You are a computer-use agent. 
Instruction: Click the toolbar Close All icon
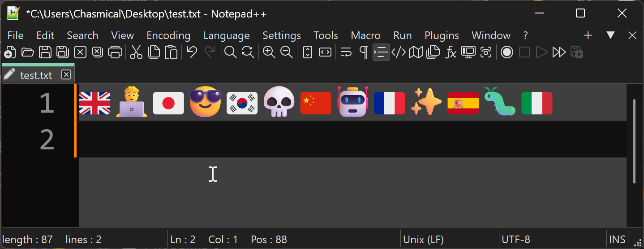click(97, 52)
